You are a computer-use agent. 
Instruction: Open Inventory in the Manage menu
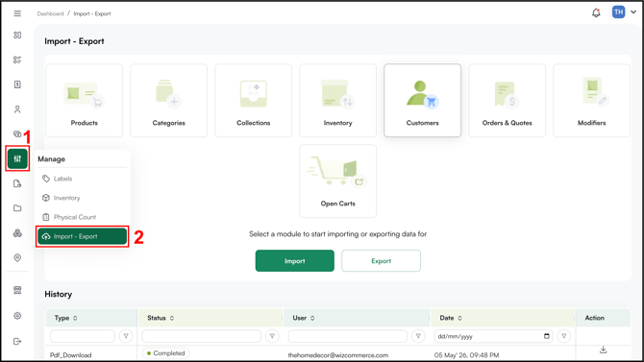(x=82, y=198)
